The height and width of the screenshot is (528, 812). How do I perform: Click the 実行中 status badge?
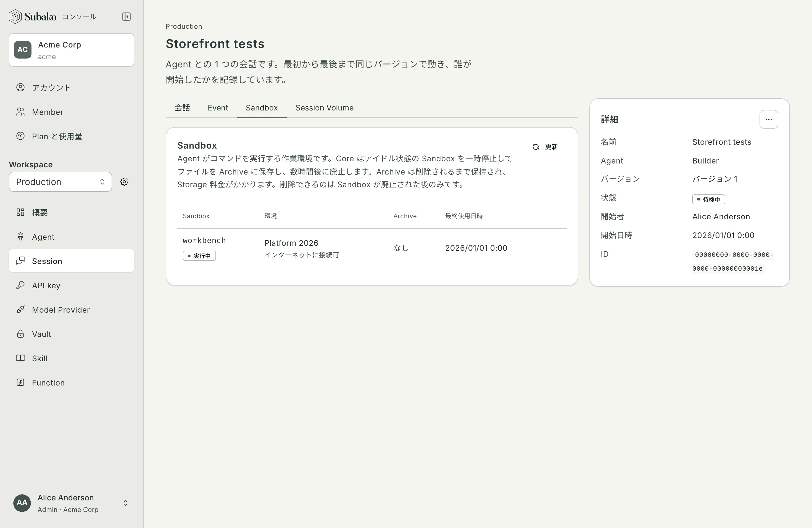pos(199,256)
